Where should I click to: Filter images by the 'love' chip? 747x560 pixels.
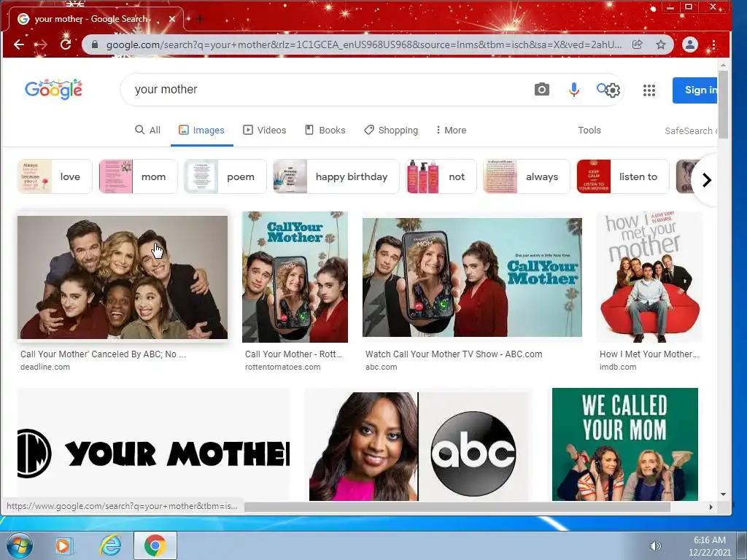(55, 176)
